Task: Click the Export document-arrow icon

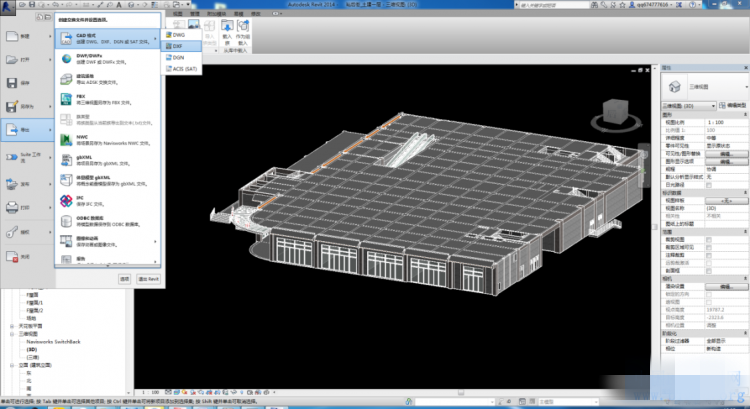Action: tap(12, 129)
